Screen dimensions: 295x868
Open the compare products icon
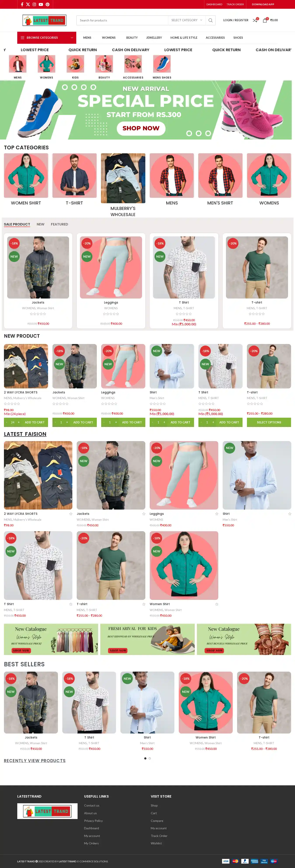click(x=255, y=20)
